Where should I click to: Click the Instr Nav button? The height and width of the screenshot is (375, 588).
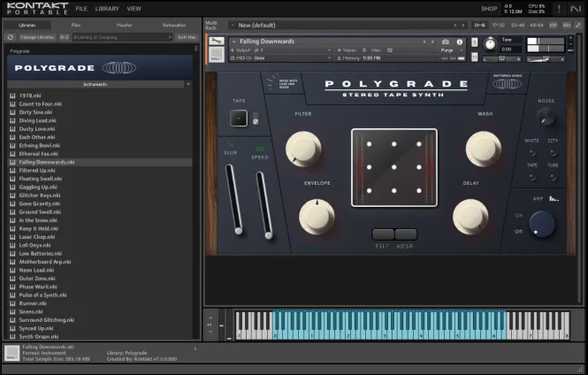coord(187,37)
